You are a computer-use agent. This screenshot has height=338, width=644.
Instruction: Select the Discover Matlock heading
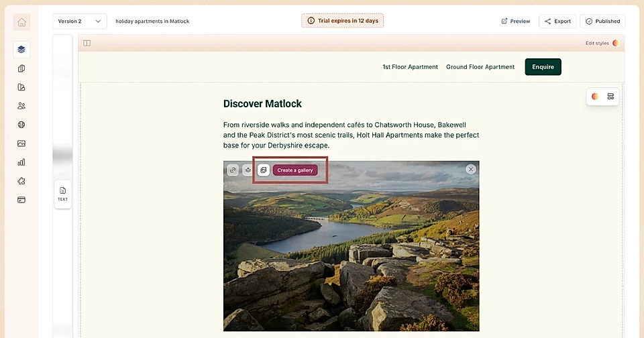coord(262,104)
